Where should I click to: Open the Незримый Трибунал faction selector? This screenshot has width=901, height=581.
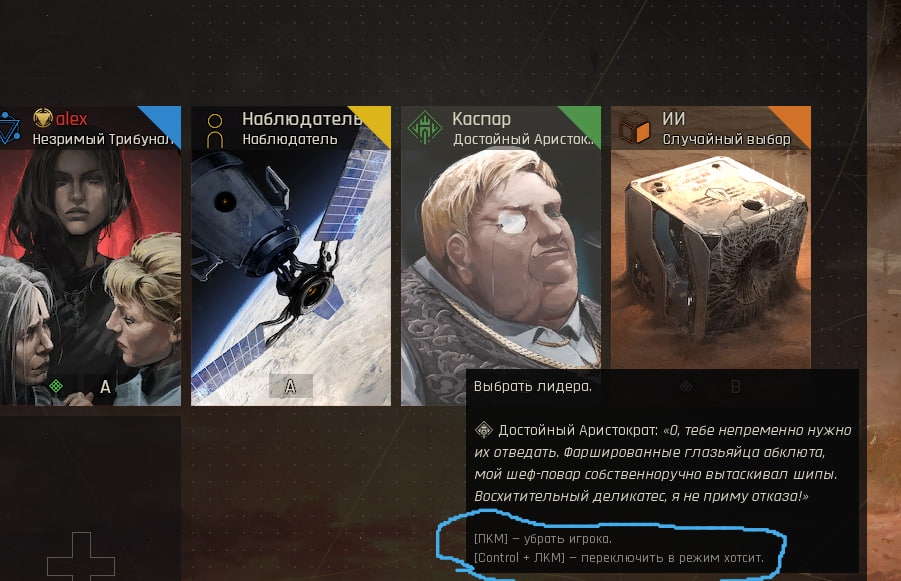point(102,139)
